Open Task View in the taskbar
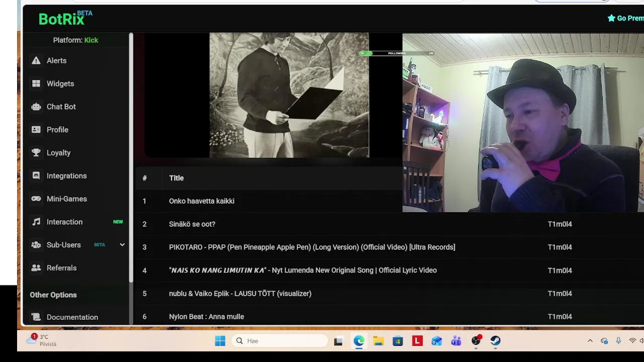The height and width of the screenshot is (362, 644). (338, 341)
